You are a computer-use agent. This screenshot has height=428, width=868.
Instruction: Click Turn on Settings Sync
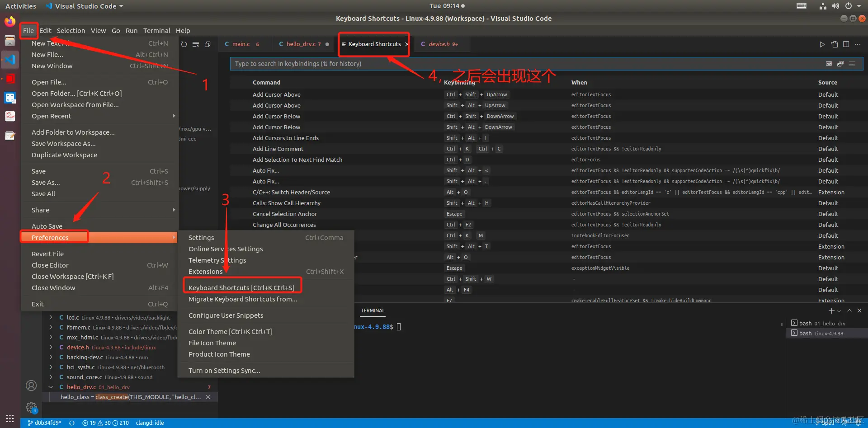[x=266, y=371]
